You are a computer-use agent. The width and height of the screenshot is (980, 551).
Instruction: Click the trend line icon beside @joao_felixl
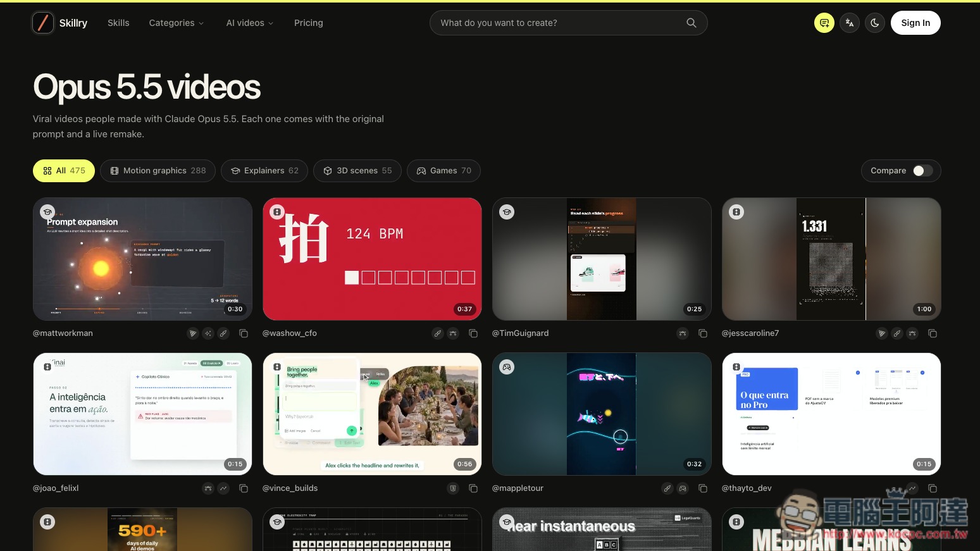point(223,488)
